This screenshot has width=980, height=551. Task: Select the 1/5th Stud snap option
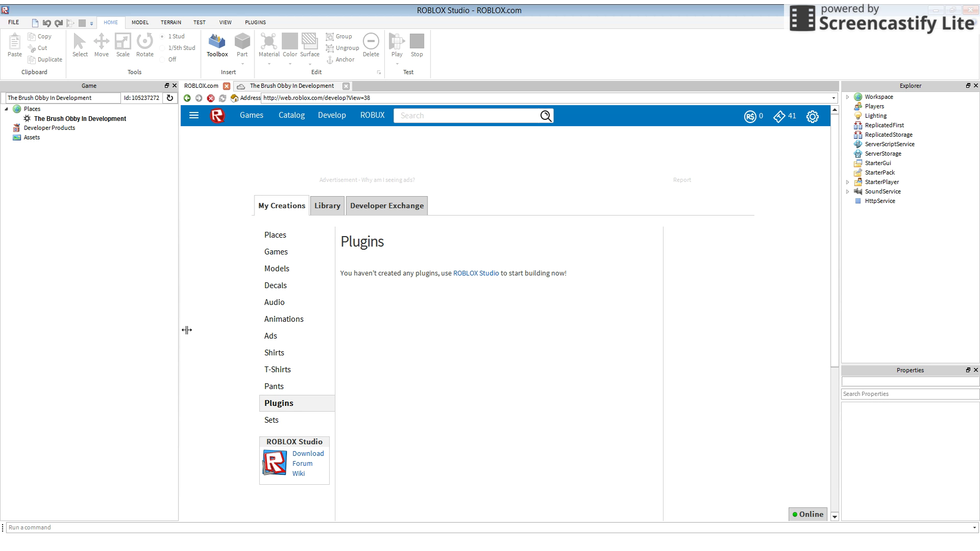point(162,48)
